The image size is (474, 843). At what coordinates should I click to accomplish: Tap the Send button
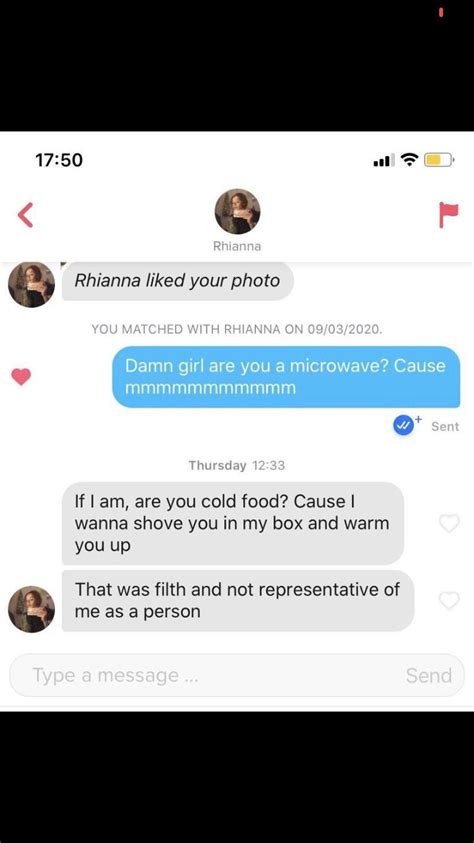coord(428,676)
